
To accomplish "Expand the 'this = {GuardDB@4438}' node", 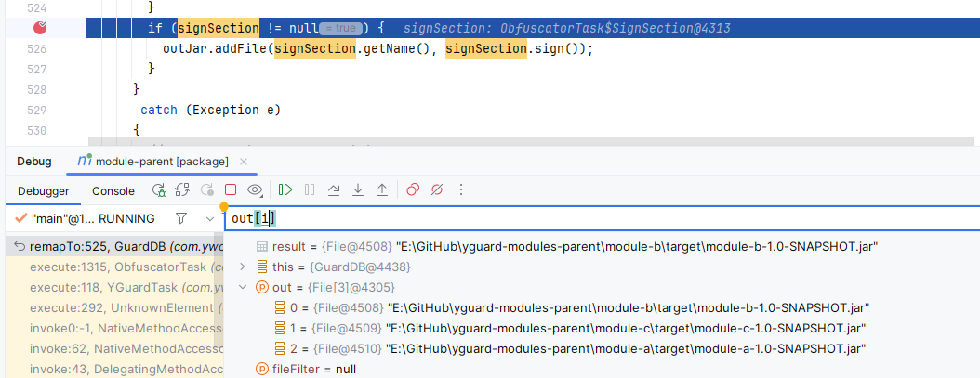I will [243, 267].
